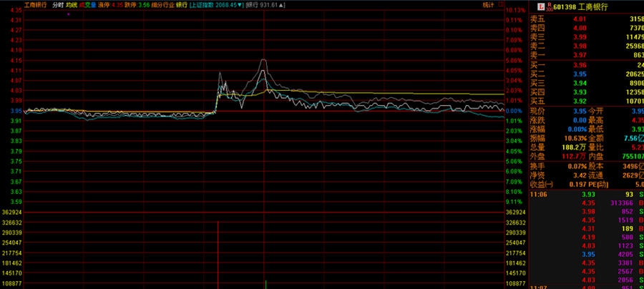Click the 银行 931.61 sector index with up arrow
The image size is (644, 289).
click(265, 5)
